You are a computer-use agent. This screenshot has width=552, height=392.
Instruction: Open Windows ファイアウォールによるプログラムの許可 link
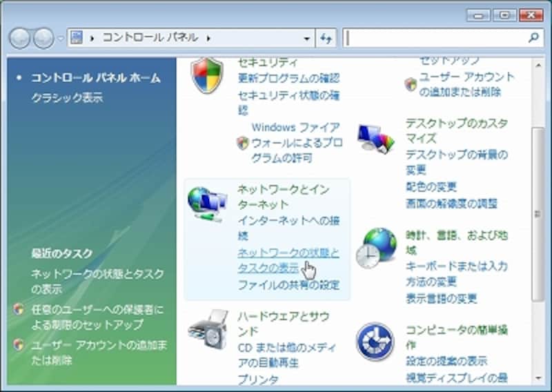(x=297, y=143)
